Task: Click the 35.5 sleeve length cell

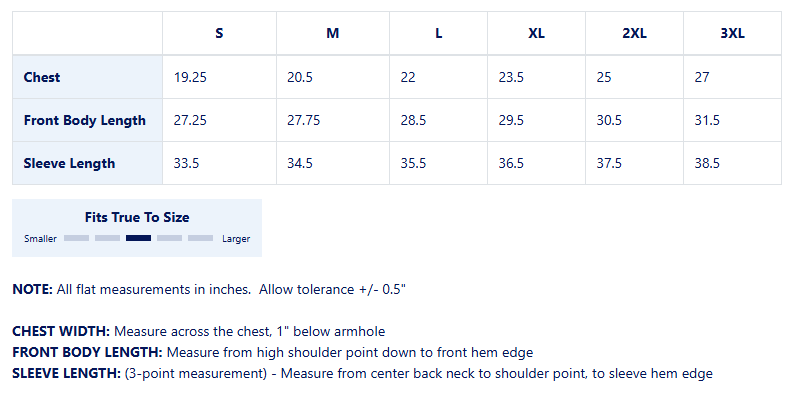Action: [x=413, y=163]
